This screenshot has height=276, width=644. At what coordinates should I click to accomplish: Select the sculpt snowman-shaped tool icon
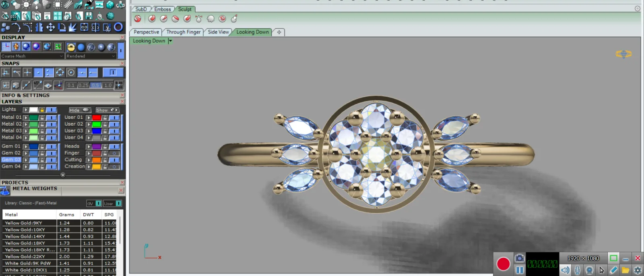pos(234,19)
